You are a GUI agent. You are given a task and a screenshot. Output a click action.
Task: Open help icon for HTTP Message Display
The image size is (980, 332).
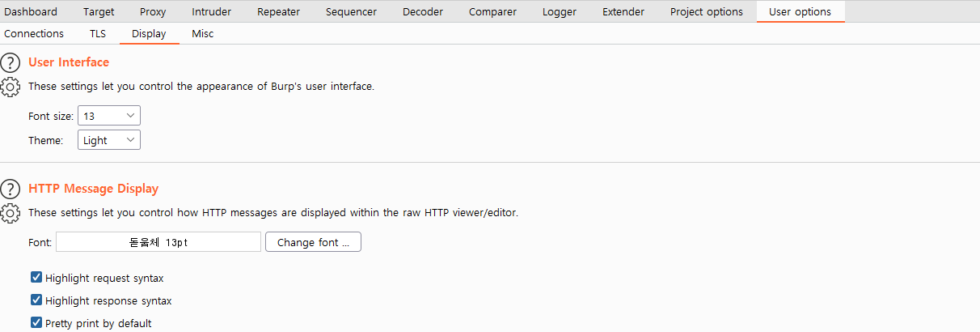click(x=10, y=189)
